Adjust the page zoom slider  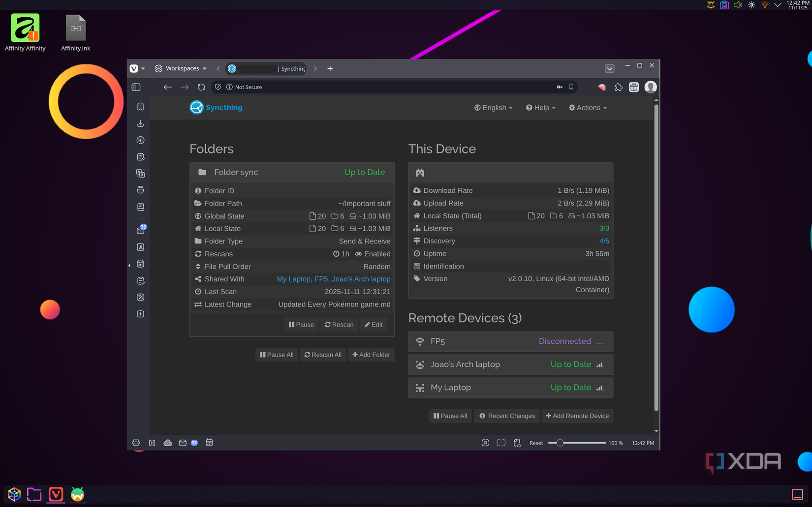560,443
